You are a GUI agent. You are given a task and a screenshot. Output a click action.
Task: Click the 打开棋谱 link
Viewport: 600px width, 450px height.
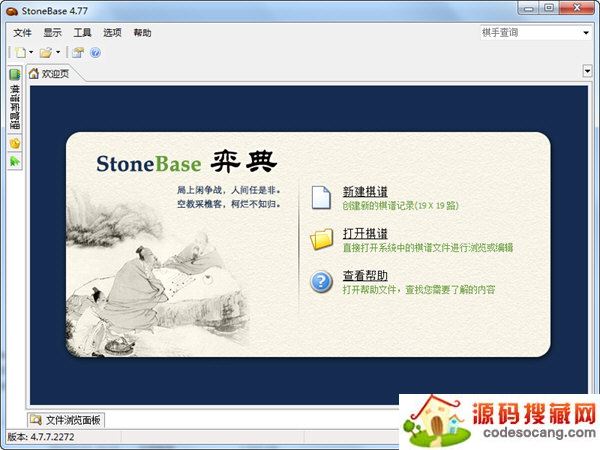[365, 233]
